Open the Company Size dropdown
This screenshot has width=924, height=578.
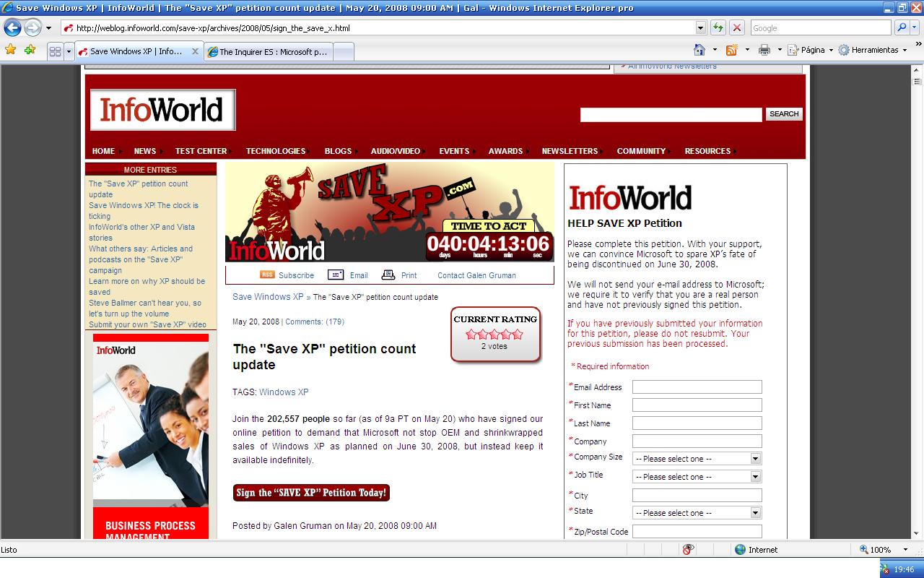point(697,459)
